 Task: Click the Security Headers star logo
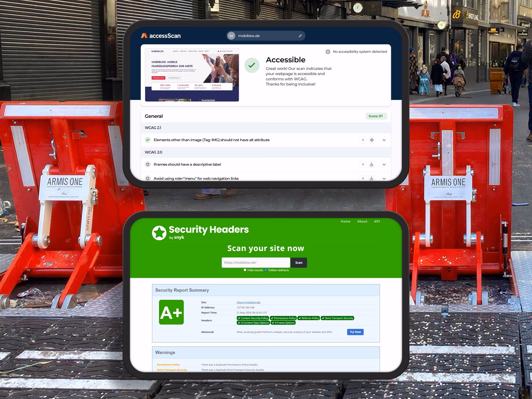159,233
